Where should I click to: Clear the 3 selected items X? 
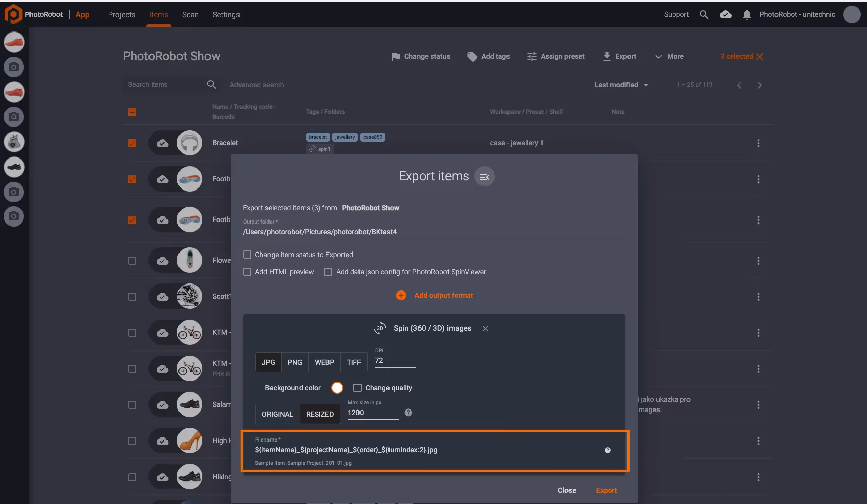pos(759,57)
